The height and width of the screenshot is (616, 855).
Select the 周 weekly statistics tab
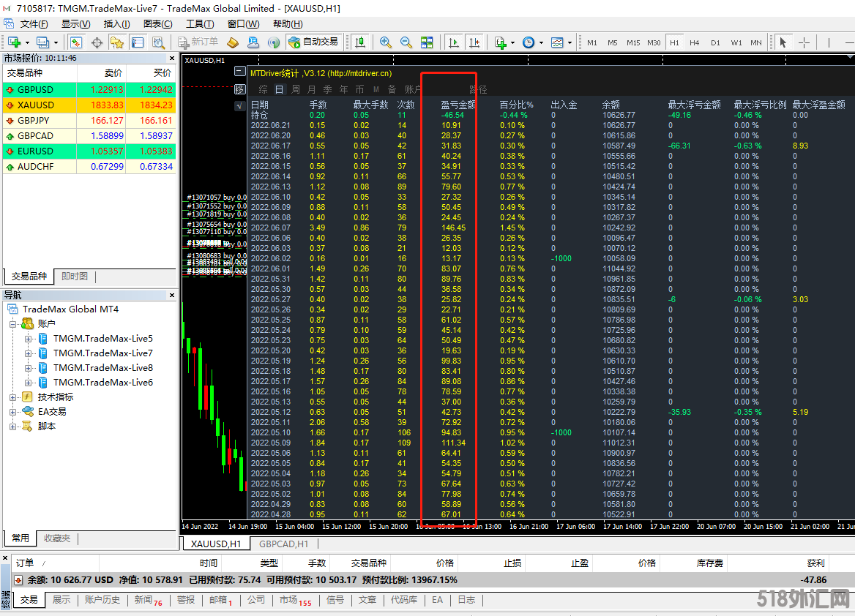pyautogui.click(x=296, y=89)
